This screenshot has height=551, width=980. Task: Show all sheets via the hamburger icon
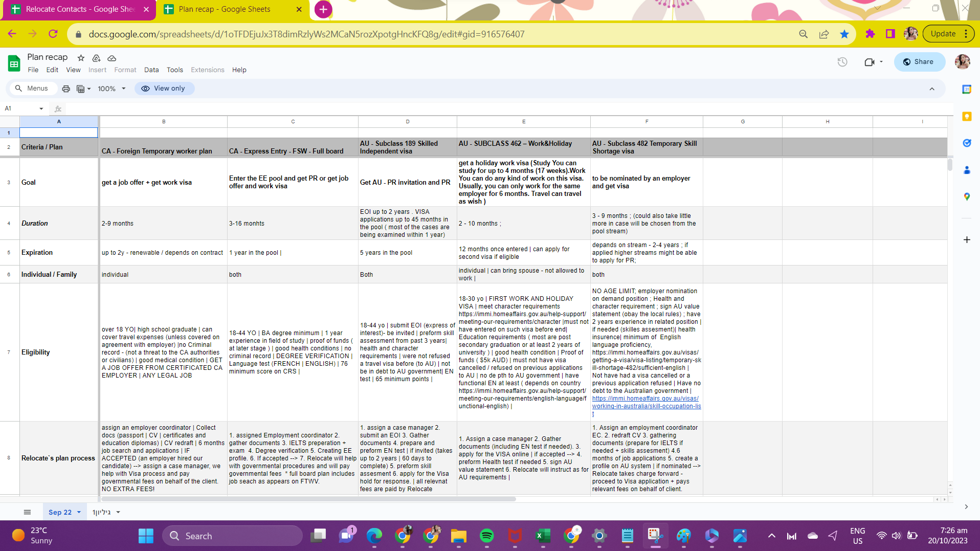pyautogui.click(x=27, y=512)
